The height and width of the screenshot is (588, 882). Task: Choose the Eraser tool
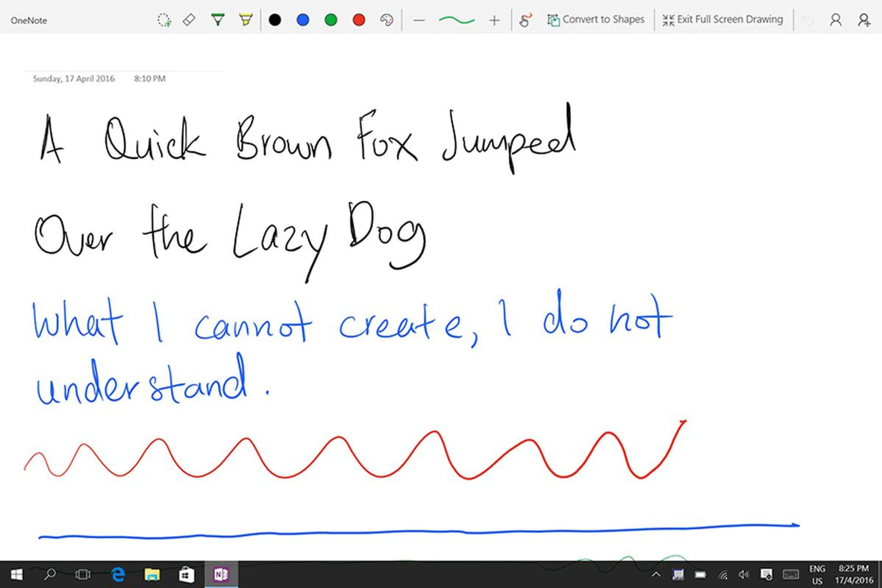pyautogui.click(x=189, y=20)
